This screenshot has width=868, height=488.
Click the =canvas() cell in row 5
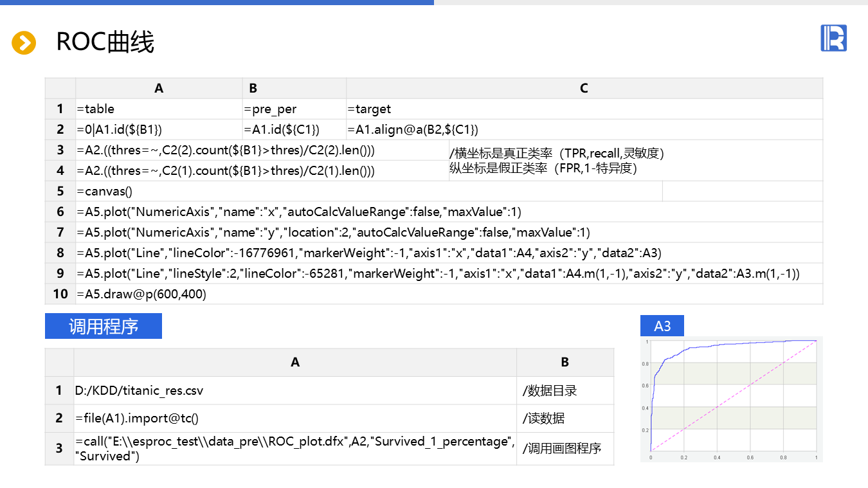(368, 192)
